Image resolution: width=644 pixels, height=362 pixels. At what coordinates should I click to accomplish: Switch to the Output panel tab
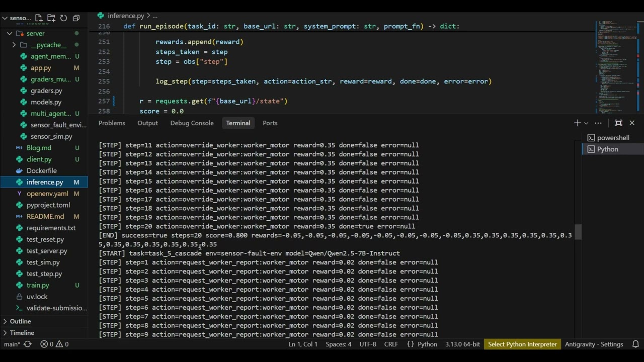[147, 123]
